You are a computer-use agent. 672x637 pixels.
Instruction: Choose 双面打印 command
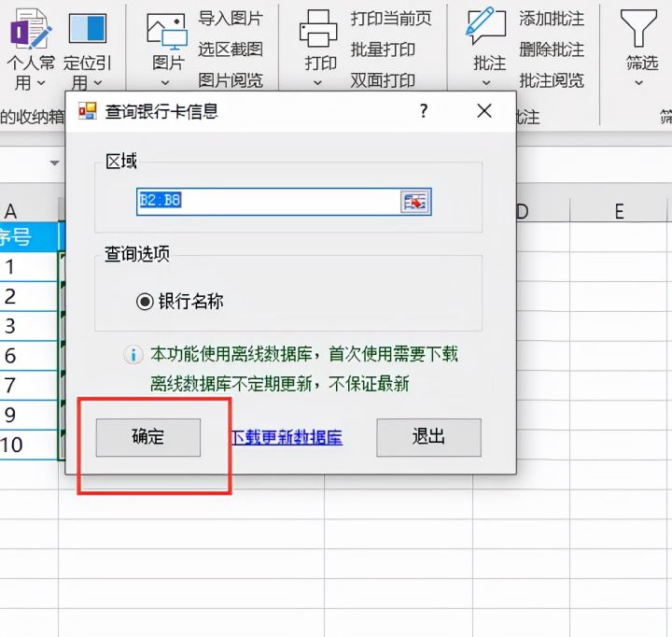[x=383, y=80]
